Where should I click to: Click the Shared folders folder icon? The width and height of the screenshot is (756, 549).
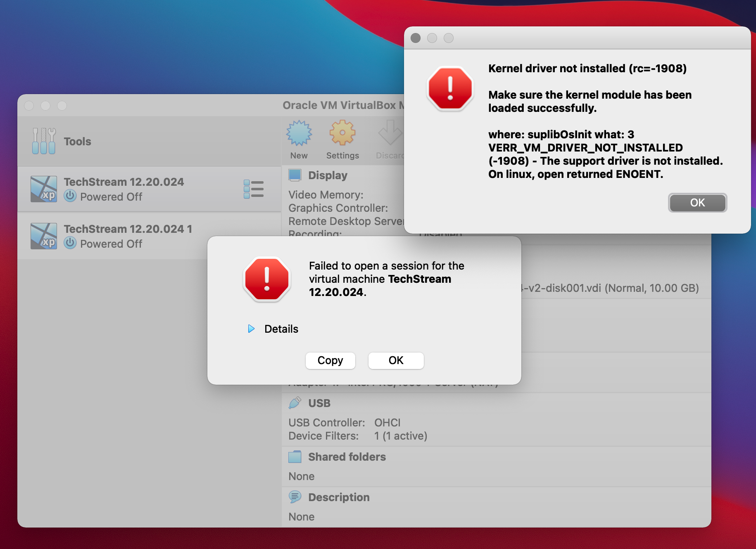pos(295,457)
